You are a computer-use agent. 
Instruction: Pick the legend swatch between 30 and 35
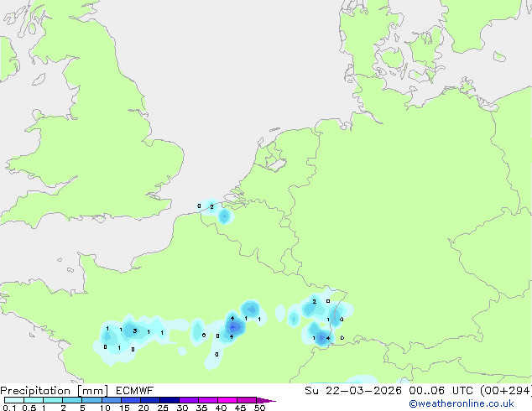point(189,400)
